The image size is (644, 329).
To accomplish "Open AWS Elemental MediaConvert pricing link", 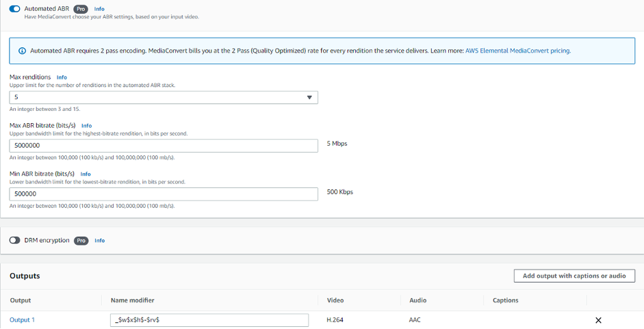I will (518, 51).
